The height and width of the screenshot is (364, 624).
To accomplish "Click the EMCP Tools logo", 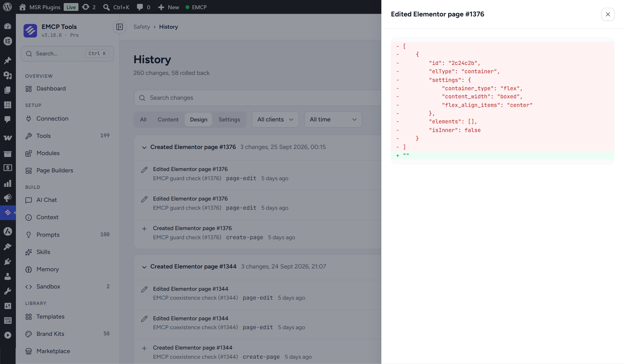I will [30, 31].
